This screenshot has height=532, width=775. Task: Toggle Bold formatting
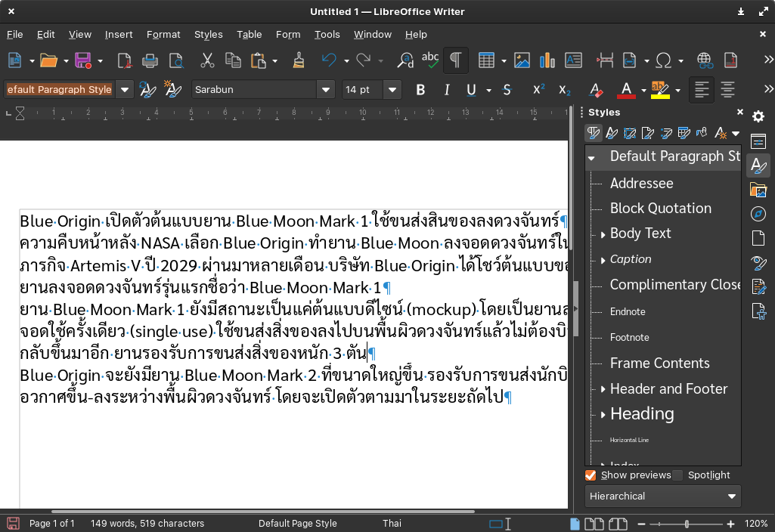pos(420,89)
